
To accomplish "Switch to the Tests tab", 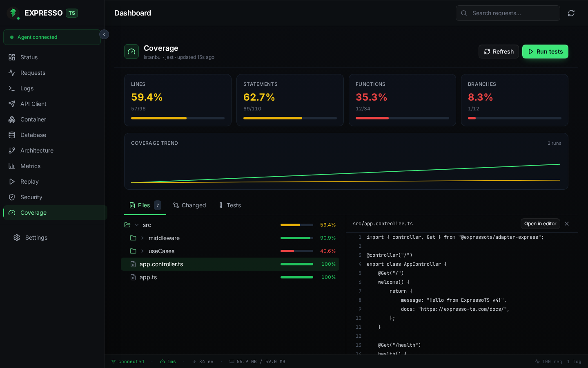I will (230, 205).
